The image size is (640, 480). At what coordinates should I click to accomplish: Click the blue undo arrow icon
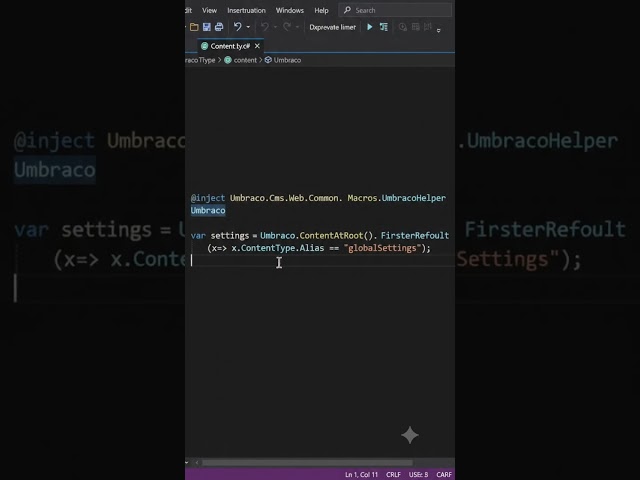(237, 27)
